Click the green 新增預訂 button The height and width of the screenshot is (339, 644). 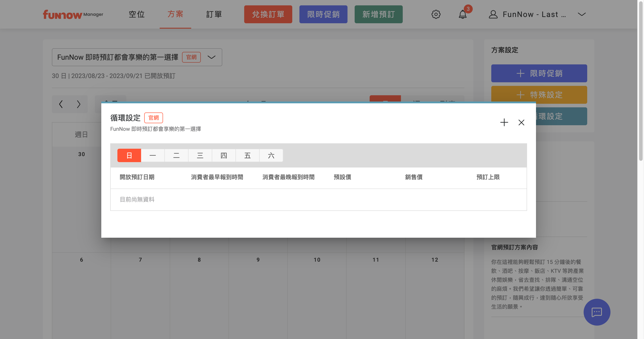click(x=378, y=14)
